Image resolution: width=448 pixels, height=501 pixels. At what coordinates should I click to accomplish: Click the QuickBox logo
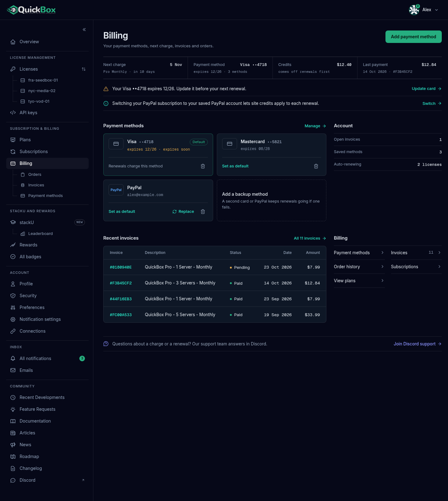[31, 10]
